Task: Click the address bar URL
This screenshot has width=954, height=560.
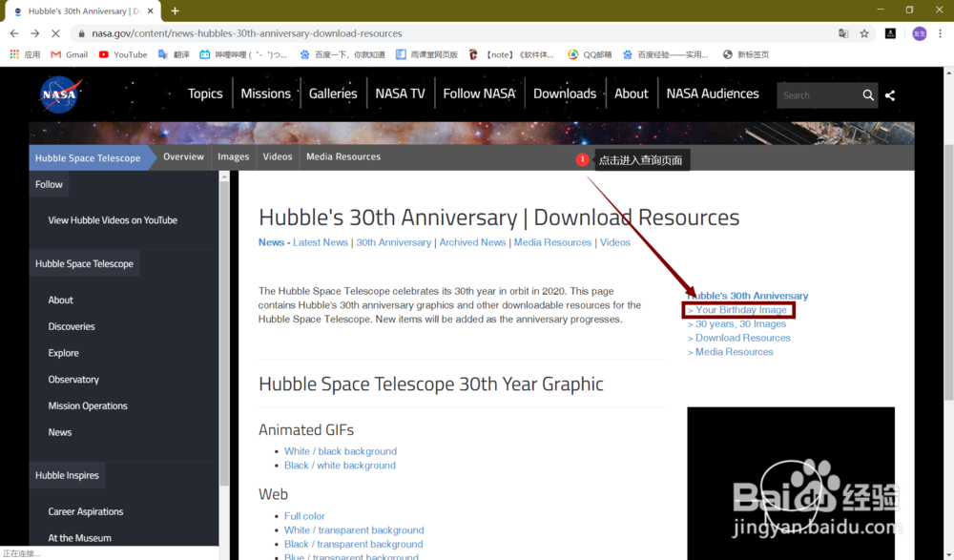Action: 246,33
